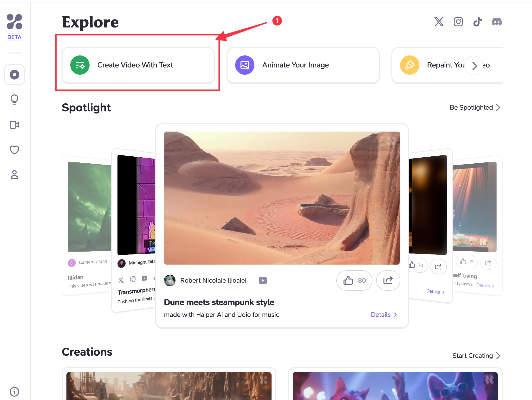Click Instagram icon on Transmorphers card
This screenshot has height=400, width=532.
click(x=133, y=279)
